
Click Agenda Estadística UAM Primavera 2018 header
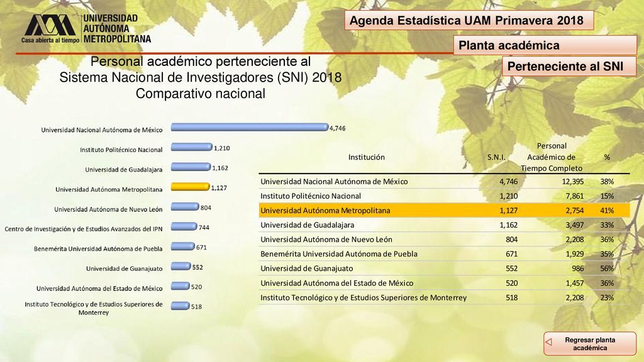(469, 20)
